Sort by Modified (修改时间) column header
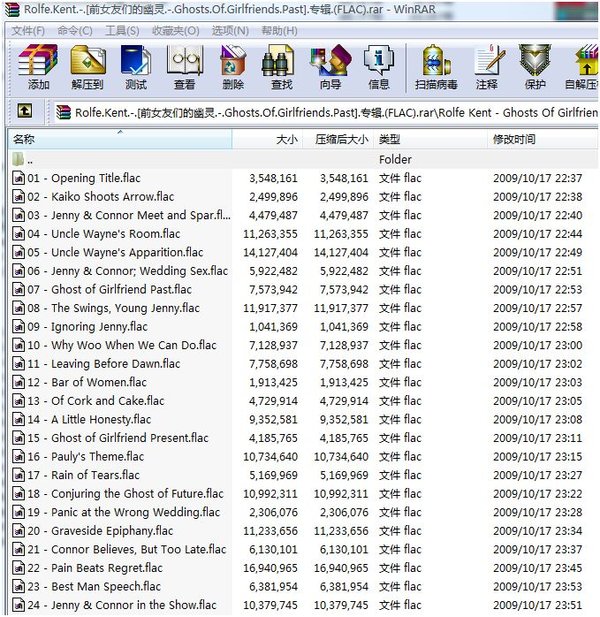This screenshot has width=600, height=617. (542, 139)
